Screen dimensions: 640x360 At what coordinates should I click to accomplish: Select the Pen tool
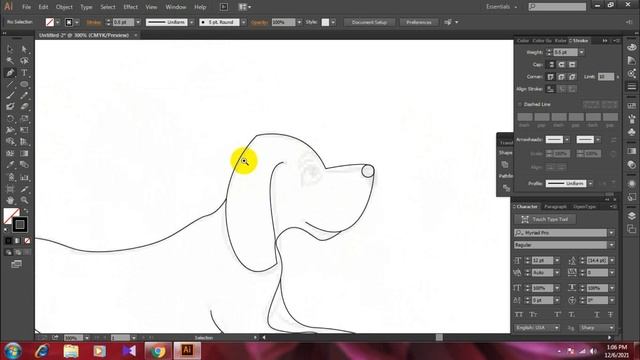10,73
